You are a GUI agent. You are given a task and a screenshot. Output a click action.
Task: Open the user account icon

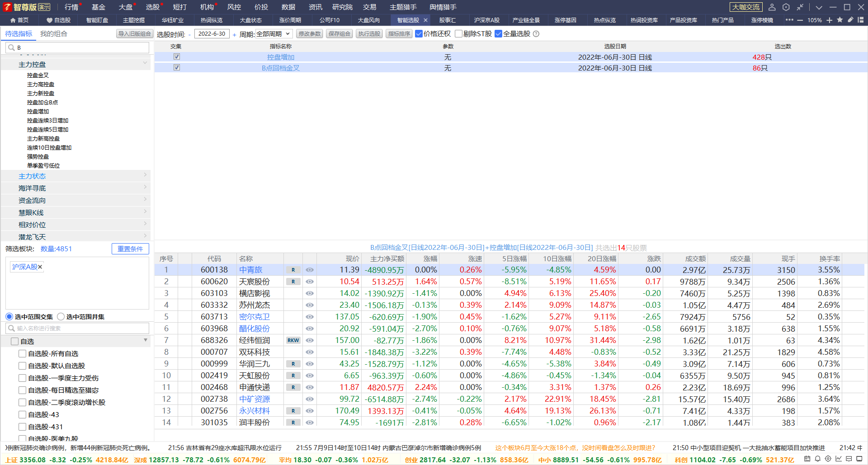tap(772, 7)
